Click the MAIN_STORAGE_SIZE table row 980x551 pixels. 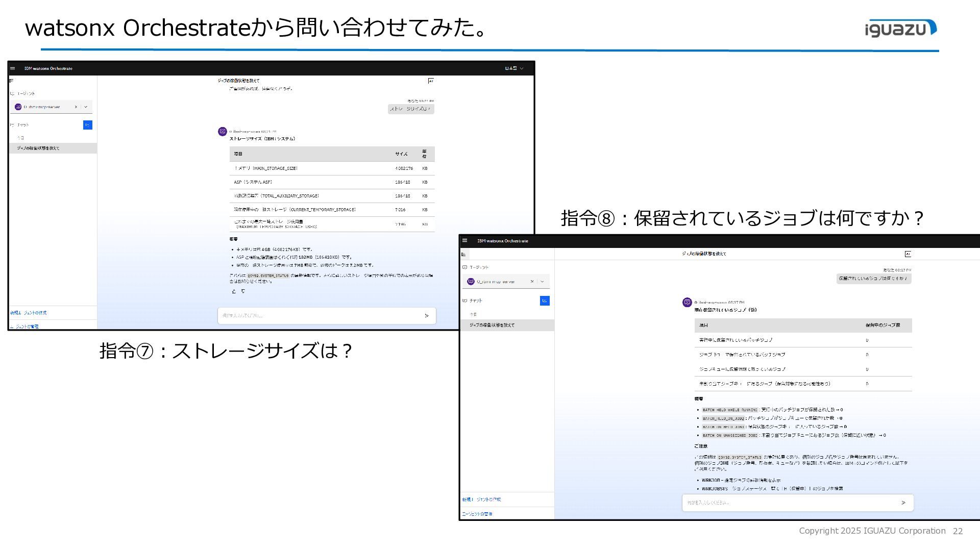click(332, 168)
